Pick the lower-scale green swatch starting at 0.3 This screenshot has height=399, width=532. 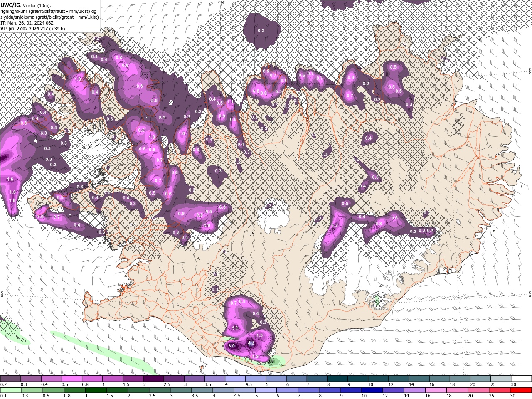(x=32, y=390)
